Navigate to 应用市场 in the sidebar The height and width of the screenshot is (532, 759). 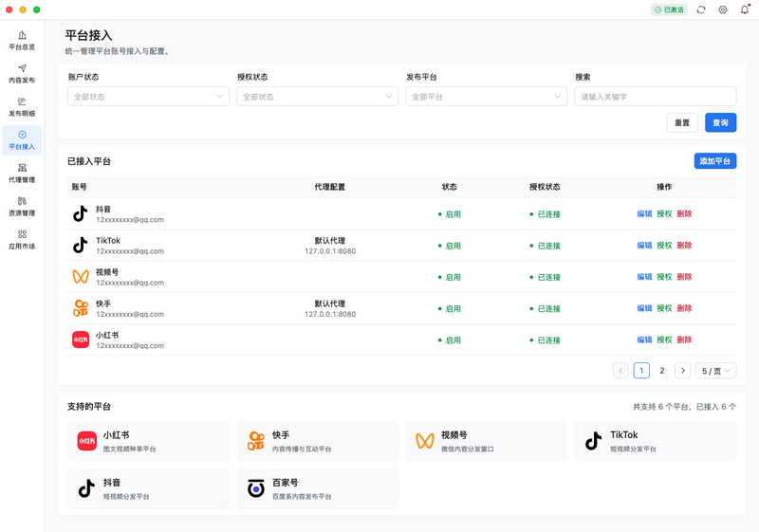tap(22, 239)
